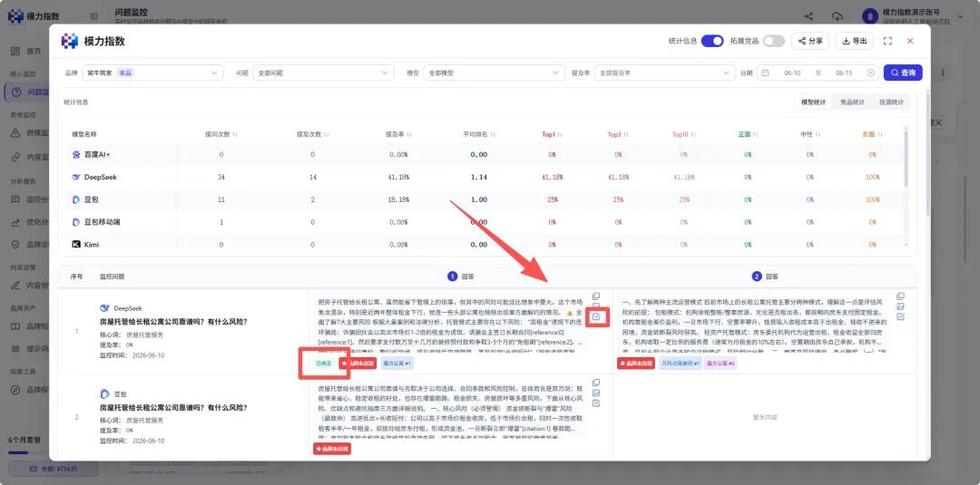Screen dimensions: 980x485
Task: Switch to the 信源统计 tab
Action: [891, 102]
